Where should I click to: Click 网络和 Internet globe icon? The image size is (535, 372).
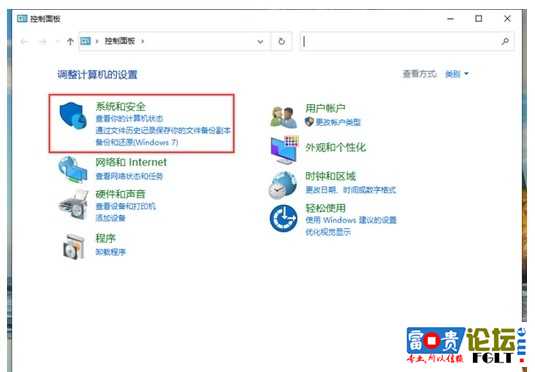72,169
